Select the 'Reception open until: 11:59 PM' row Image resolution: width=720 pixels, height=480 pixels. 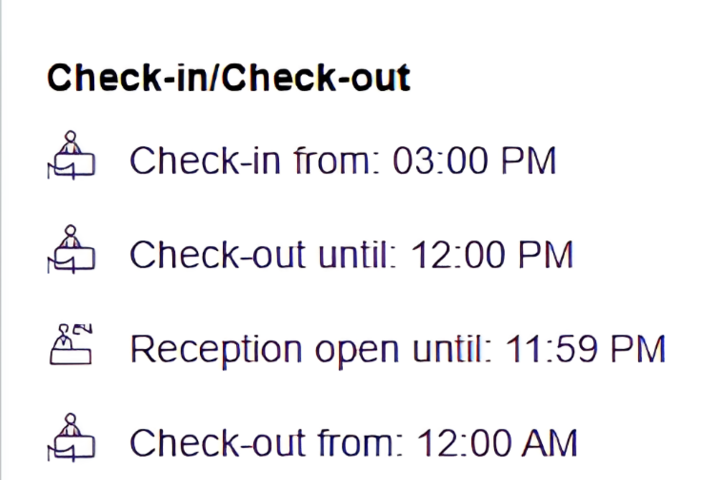pos(398,350)
